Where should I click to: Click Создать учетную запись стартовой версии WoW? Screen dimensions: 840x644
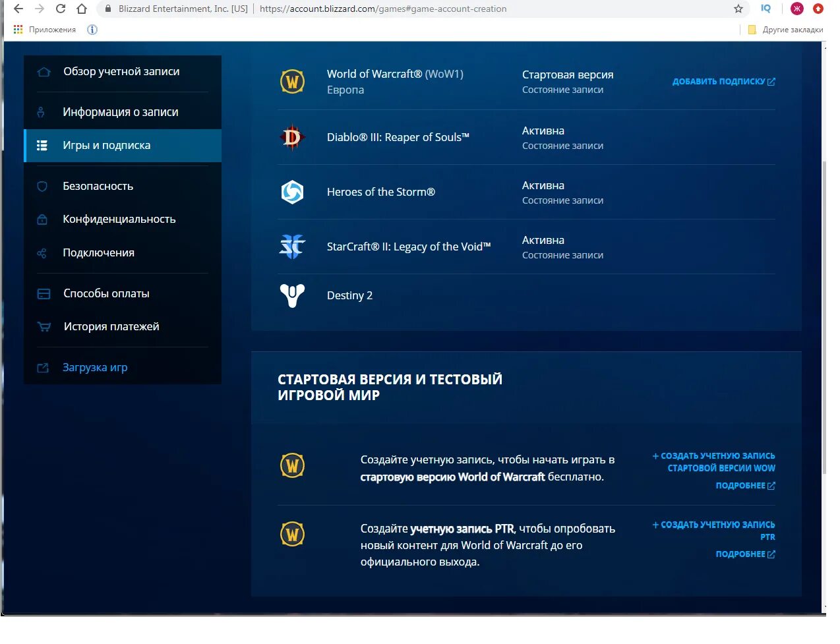(x=713, y=462)
